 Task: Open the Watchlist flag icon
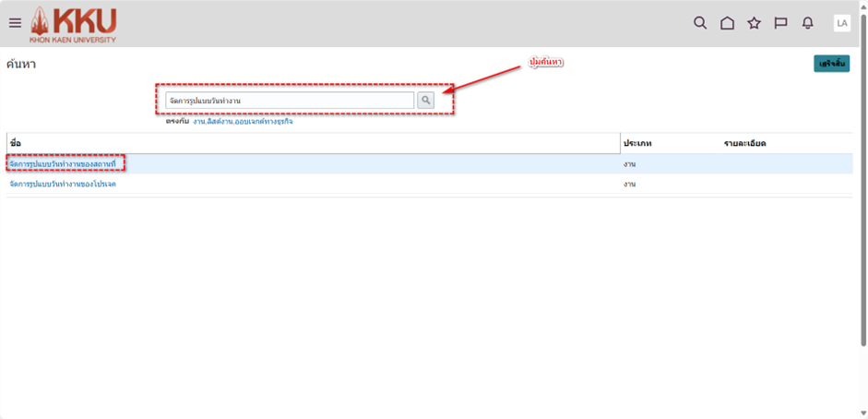point(780,23)
